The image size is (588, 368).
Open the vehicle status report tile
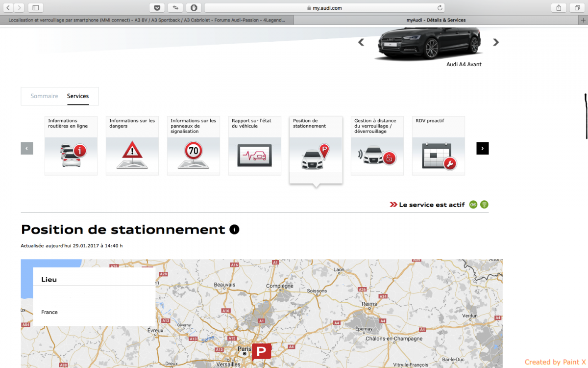[255, 146]
